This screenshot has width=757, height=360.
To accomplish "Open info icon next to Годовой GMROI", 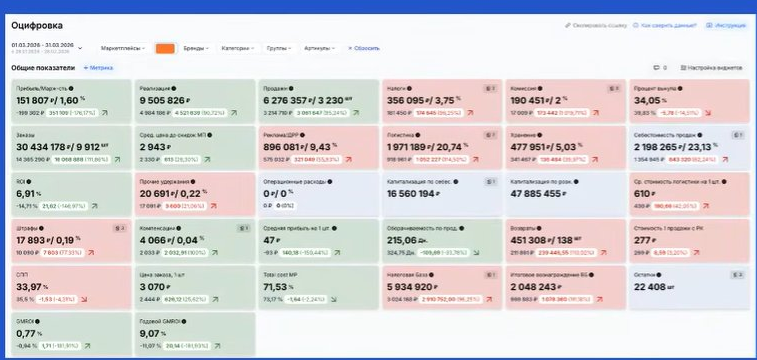I will (183, 321).
